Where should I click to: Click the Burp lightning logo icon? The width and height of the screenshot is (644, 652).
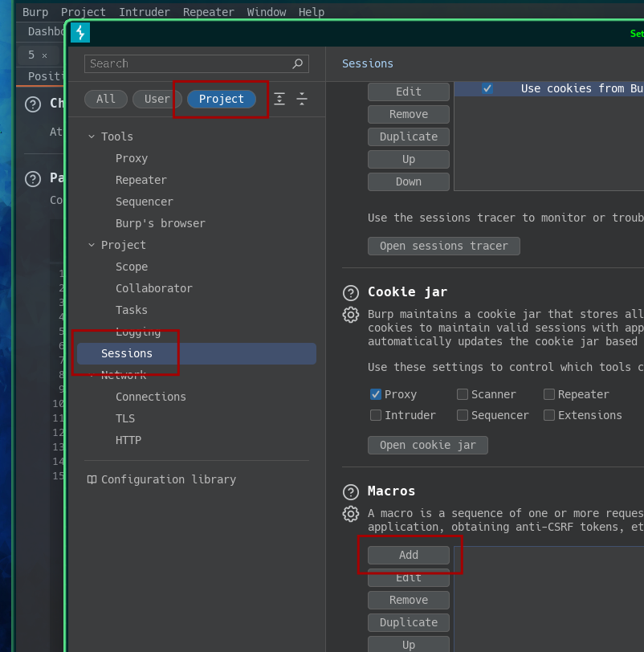tap(80, 32)
